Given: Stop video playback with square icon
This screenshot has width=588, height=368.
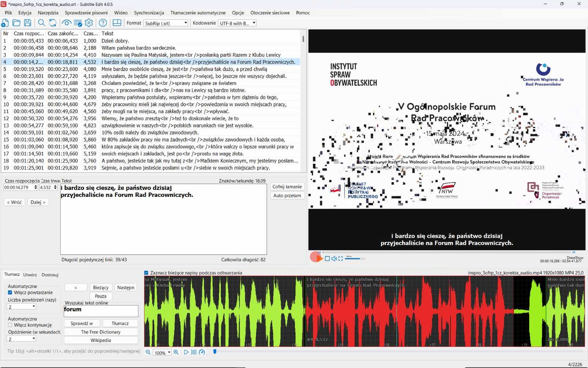Looking at the screenshot, I should [x=327, y=259].
